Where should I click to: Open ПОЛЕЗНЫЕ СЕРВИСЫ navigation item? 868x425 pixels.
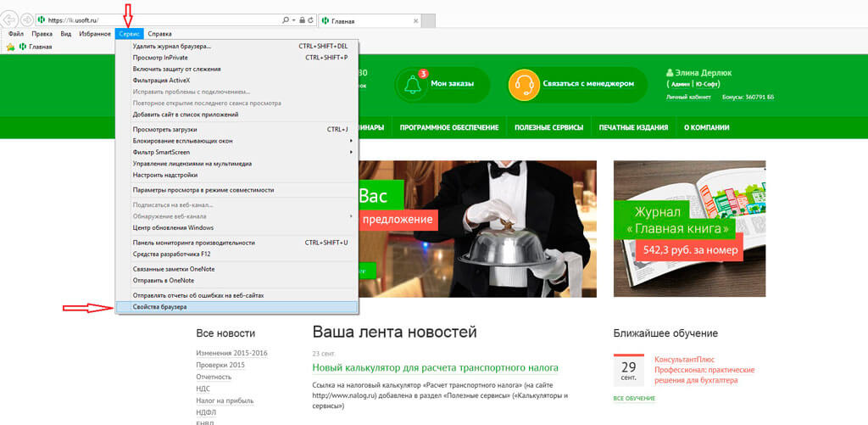click(x=548, y=127)
